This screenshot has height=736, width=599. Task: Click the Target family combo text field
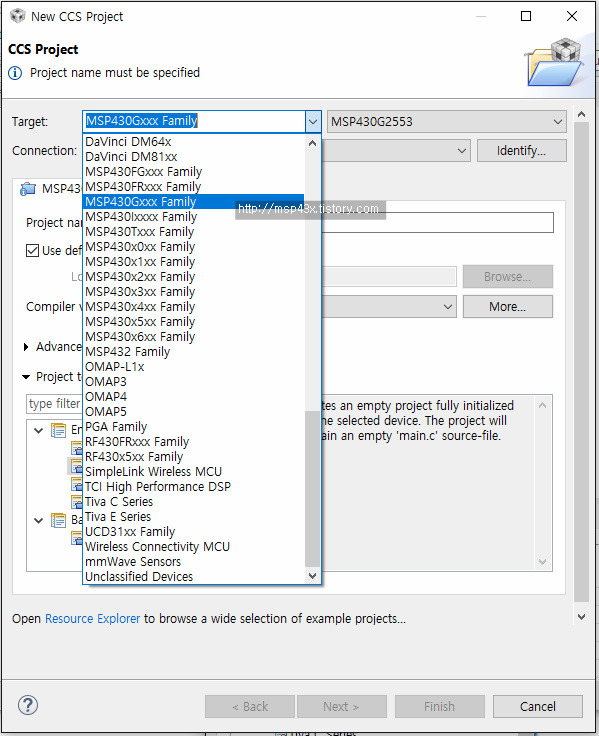pos(194,122)
